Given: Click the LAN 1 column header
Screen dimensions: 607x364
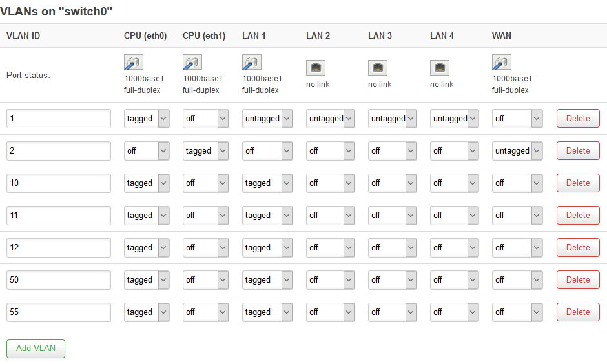Looking at the screenshot, I should (254, 36).
